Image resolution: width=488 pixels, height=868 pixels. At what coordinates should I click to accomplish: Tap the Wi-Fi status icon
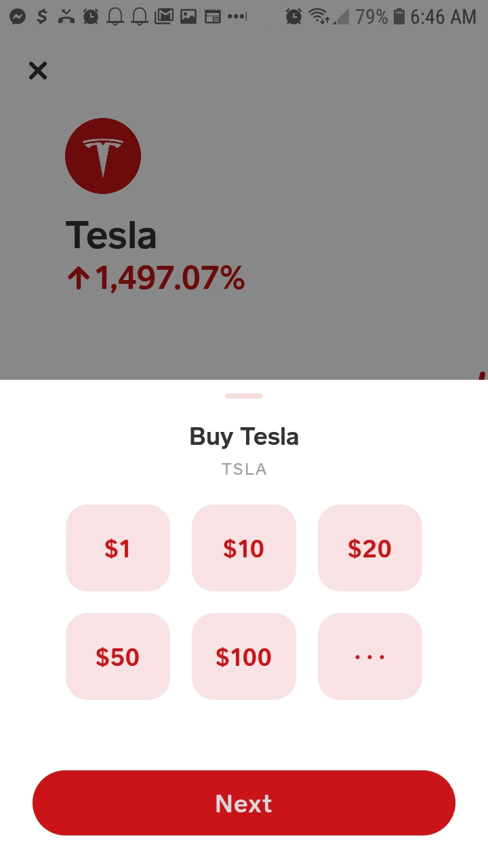319,16
